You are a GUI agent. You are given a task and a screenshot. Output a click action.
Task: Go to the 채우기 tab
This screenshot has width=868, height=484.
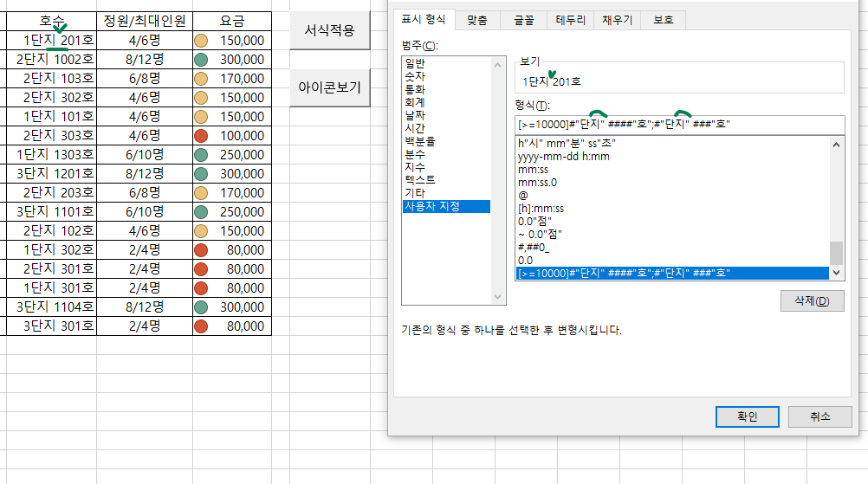coord(618,19)
